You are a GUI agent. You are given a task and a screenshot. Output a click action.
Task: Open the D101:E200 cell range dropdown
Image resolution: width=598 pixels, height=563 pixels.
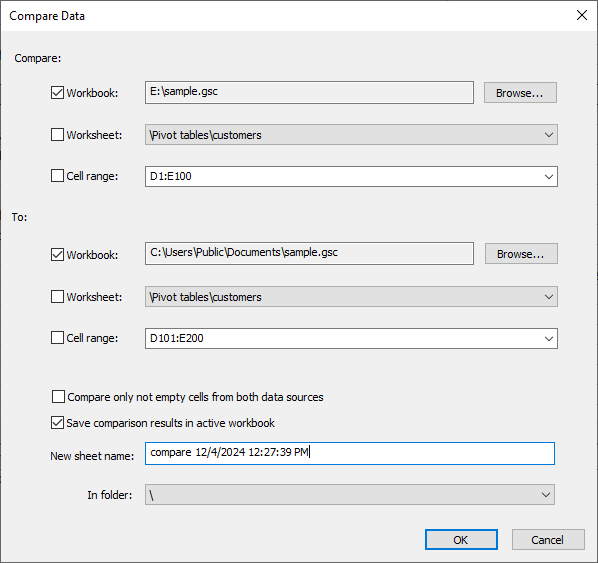[x=548, y=339]
